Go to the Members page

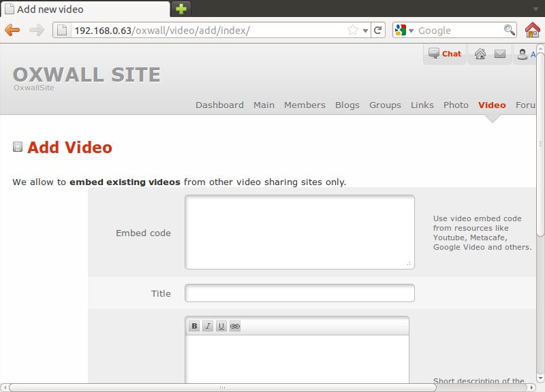[305, 105]
